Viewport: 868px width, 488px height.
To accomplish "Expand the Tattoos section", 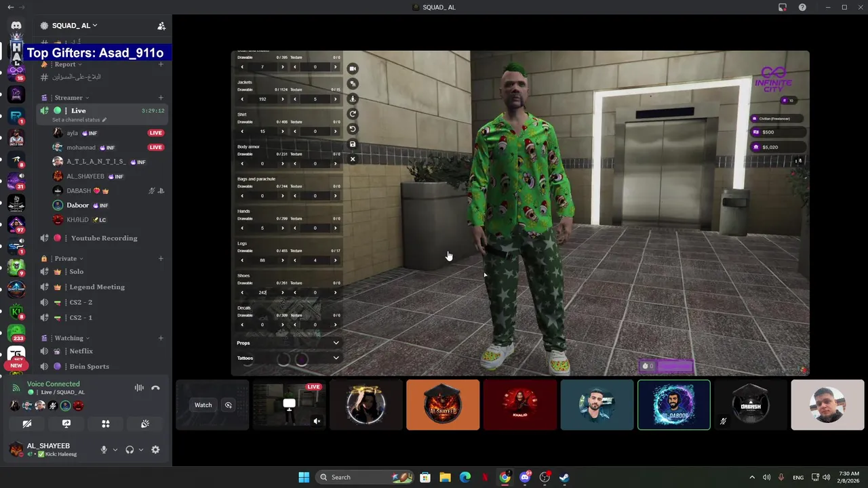I will pos(288,358).
